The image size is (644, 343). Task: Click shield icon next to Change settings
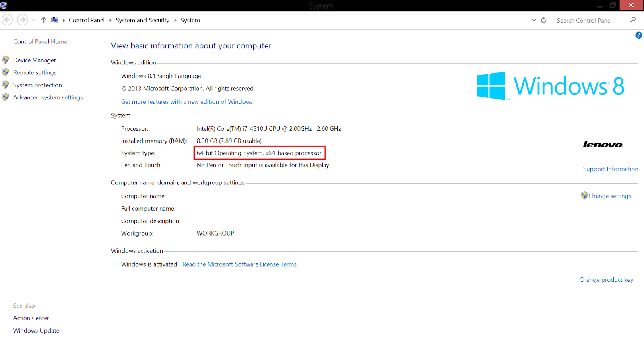tap(584, 196)
